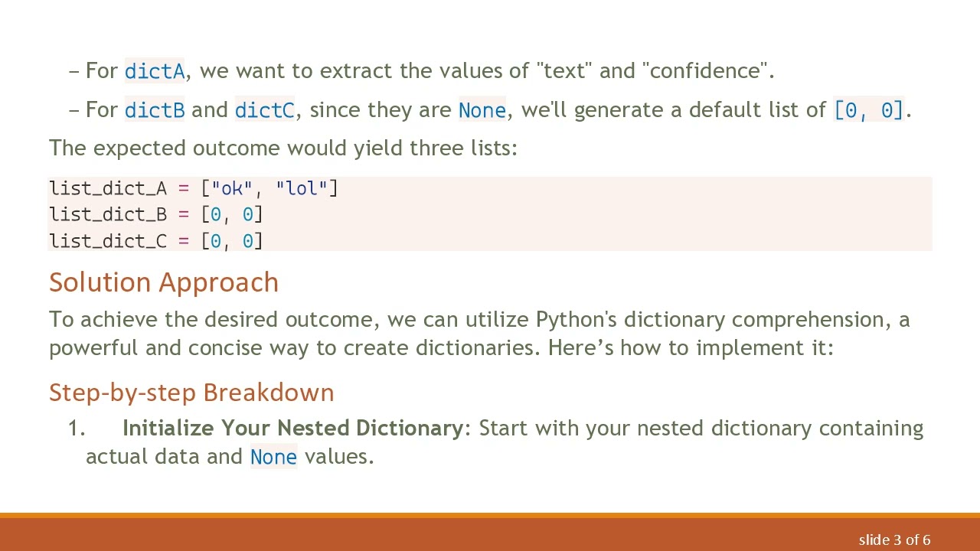Click the Step-by-step Breakdown heading
980x551 pixels.
pyautogui.click(x=191, y=393)
